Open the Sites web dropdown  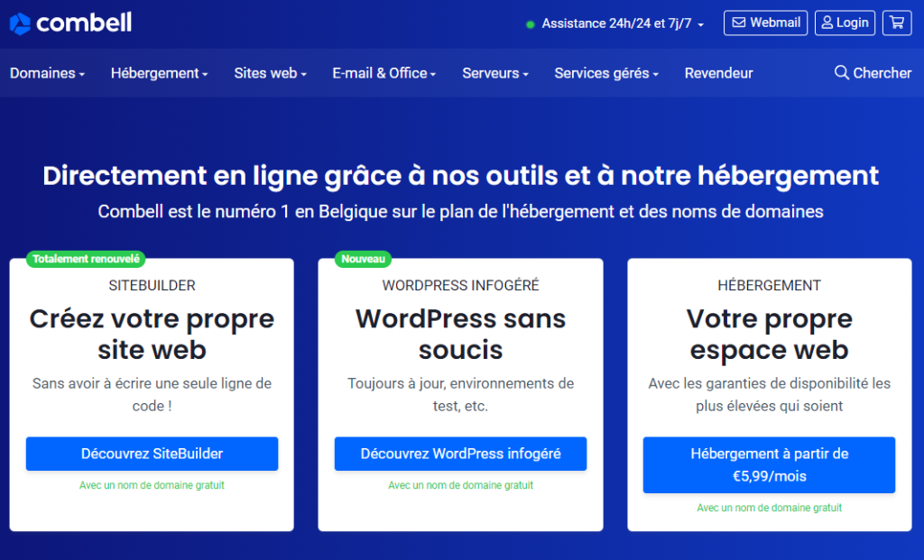click(x=270, y=73)
